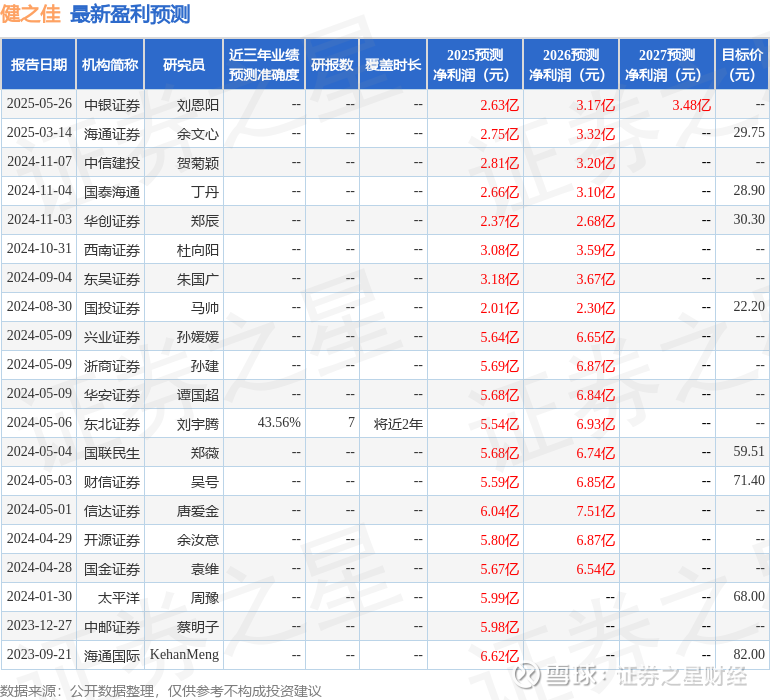Click the 2026预测净利润 header
Screen dimensions: 770x700
(571, 64)
